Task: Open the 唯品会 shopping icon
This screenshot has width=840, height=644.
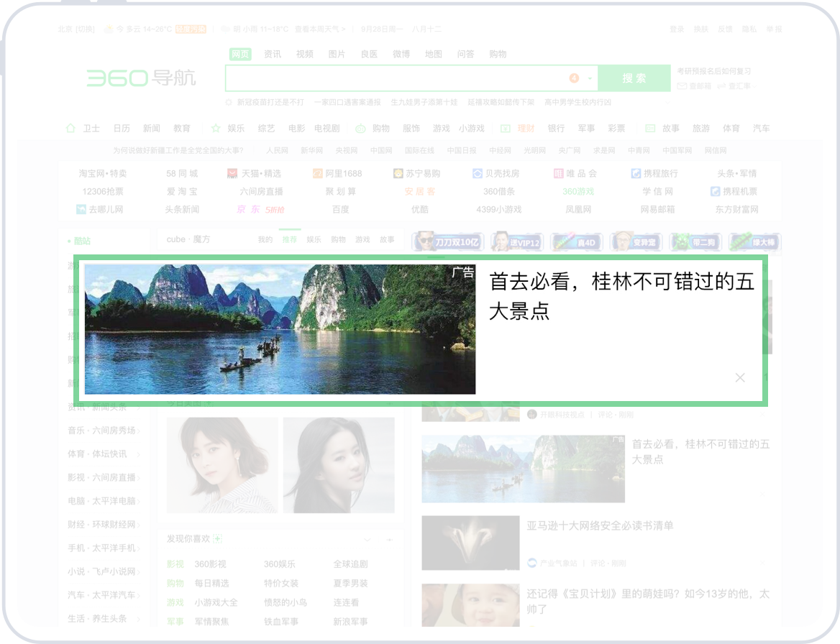Action: (x=560, y=173)
